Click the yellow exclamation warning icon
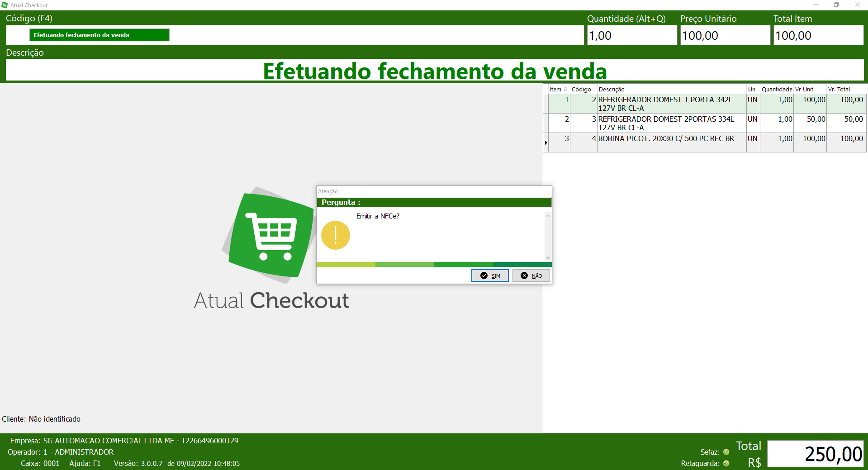Screen dimensions: 868x470 pos(336,235)
